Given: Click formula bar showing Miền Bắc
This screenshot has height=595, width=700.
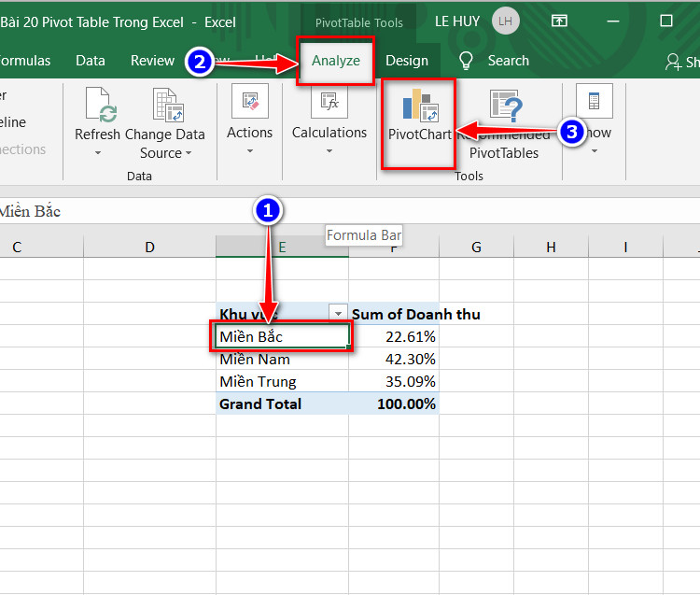Looking at the screenshot, I should 350,211.
